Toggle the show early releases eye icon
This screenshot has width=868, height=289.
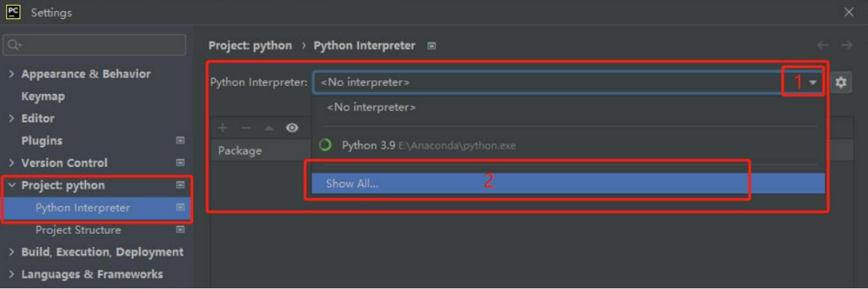click(x=292, y=128)
